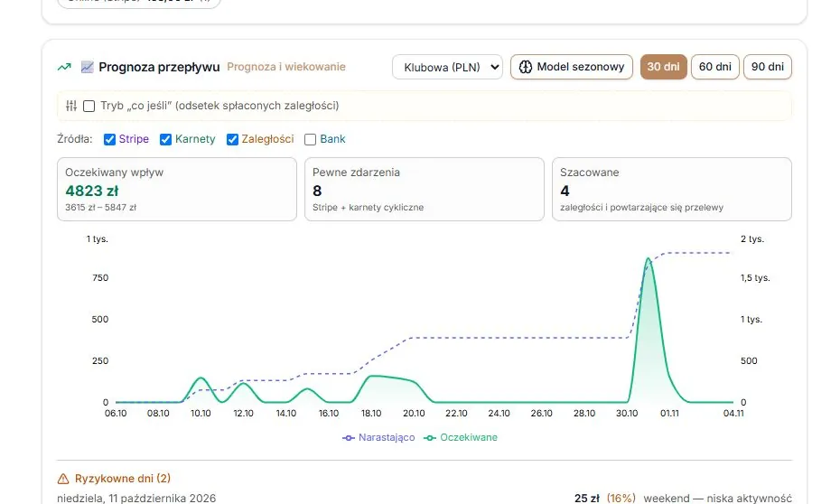Click the 3615 zł – 5847 zł range text

coord(101,207)
